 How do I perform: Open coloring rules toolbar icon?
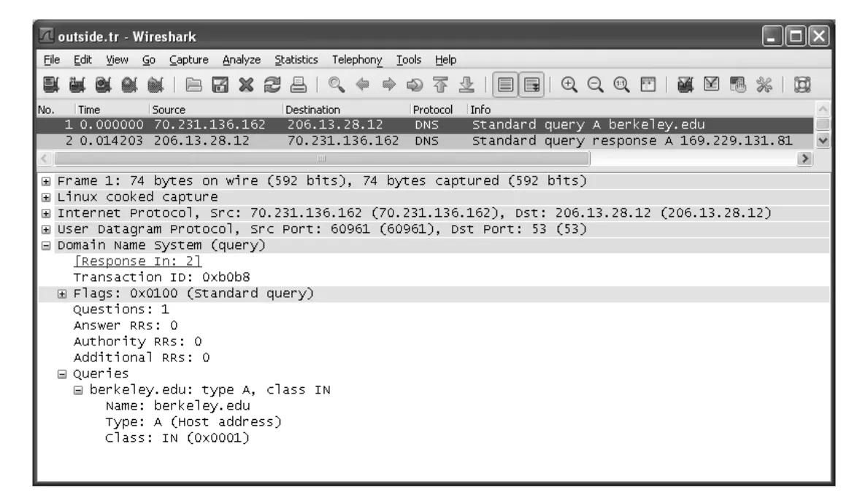pos(738,85)
